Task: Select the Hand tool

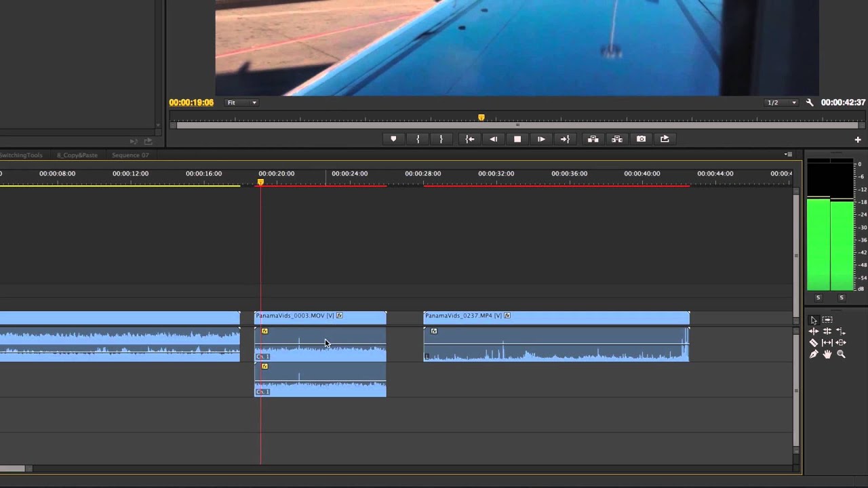Action: click(827, 354)
